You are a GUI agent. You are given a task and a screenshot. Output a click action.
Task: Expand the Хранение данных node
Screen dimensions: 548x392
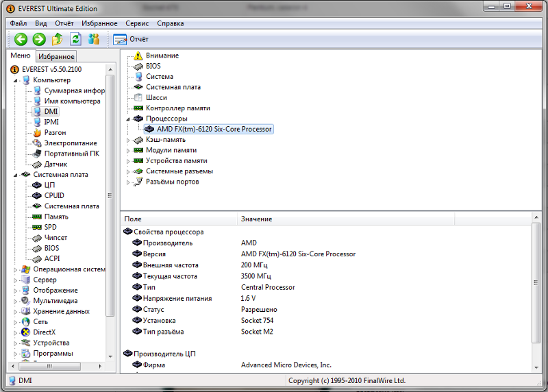point(15,312)
